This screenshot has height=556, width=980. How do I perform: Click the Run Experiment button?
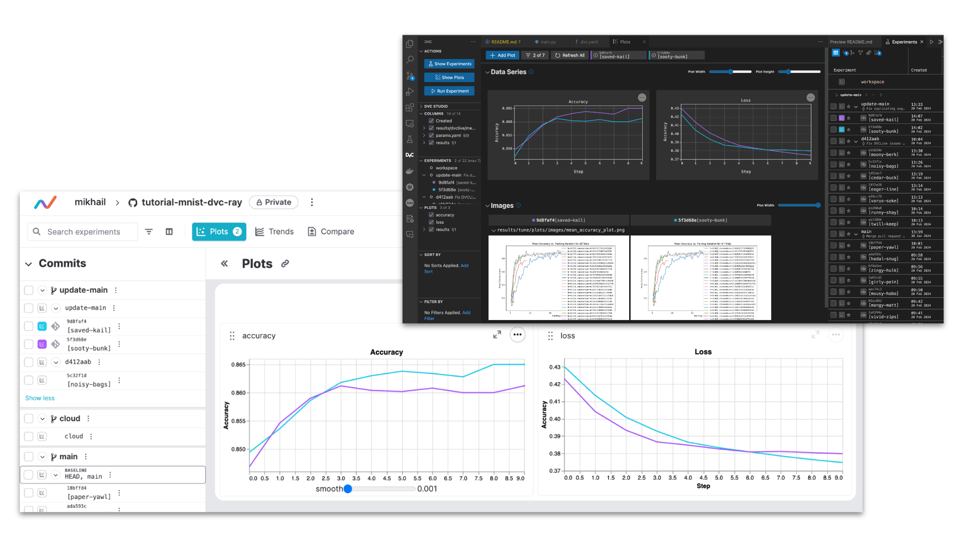[449, 91]
